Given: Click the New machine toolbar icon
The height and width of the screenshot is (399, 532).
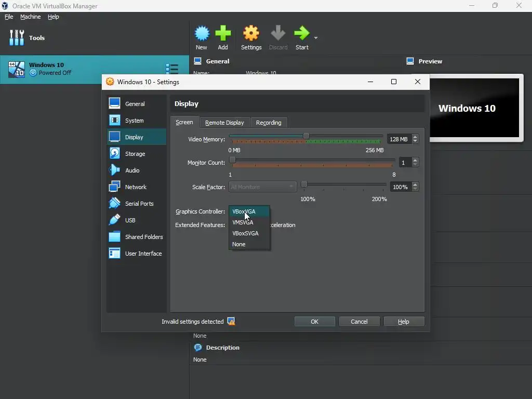Looking at the screenshot, I should click(202, 33).
